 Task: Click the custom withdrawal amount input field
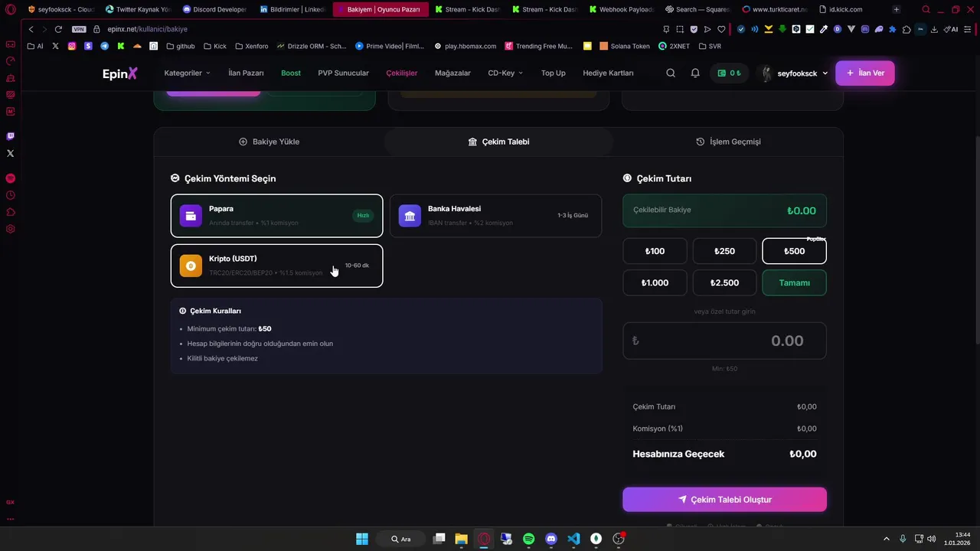click(724, 341)
